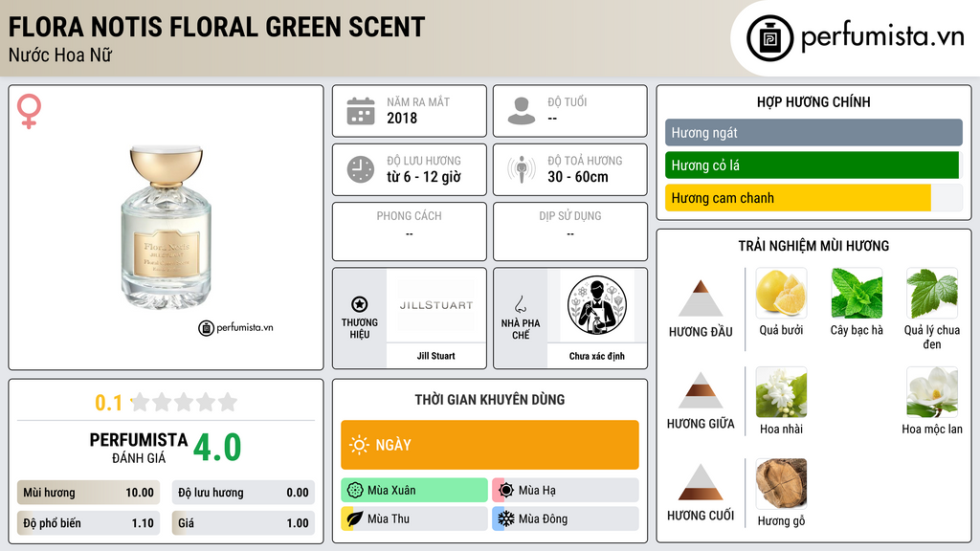The width and height of the screenshot is (980, 551).
Task: Click the calendar icon beside Năm ra mắt
Action: 361,111
